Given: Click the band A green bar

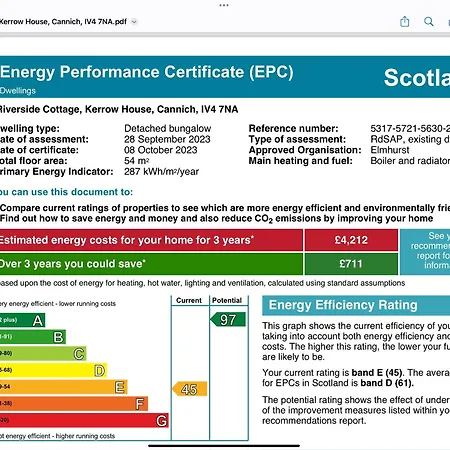Looking at the screenshot, I should (22, 320).
